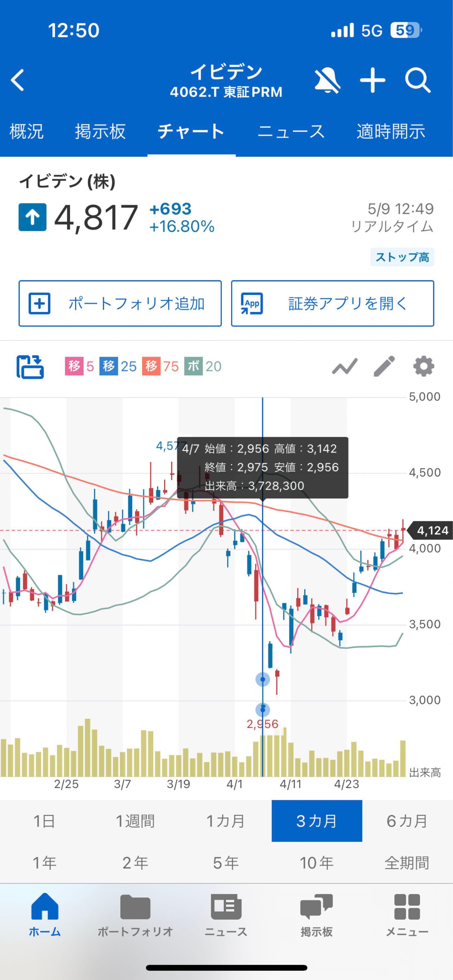Open the drawing tool with the pencil icon
This screenshot has height=980, width=453.
383,366
